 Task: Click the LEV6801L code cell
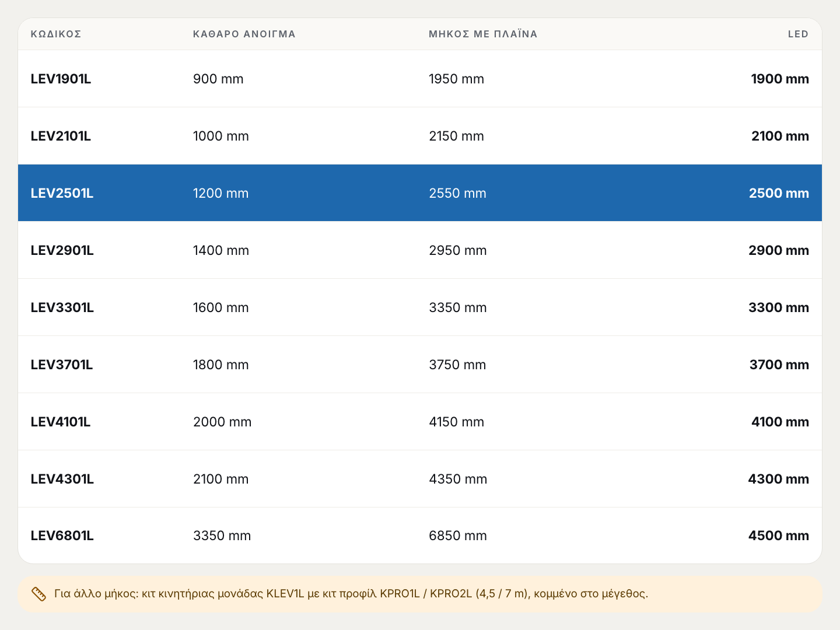coord(62,535)
